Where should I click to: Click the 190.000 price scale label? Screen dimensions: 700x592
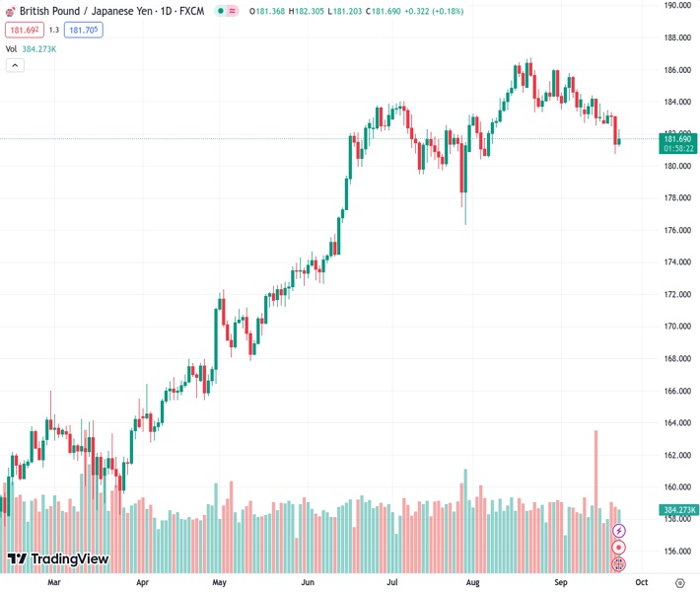click(676, 6)
